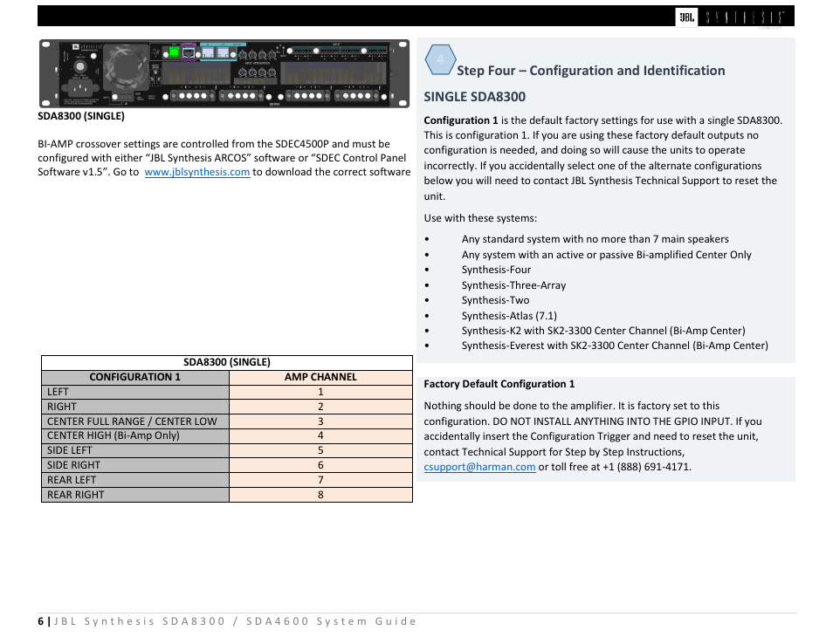Click amp channel '3' for CENTER FULL RANGE
Screen dimensions: 833x644
coord(320,421)
